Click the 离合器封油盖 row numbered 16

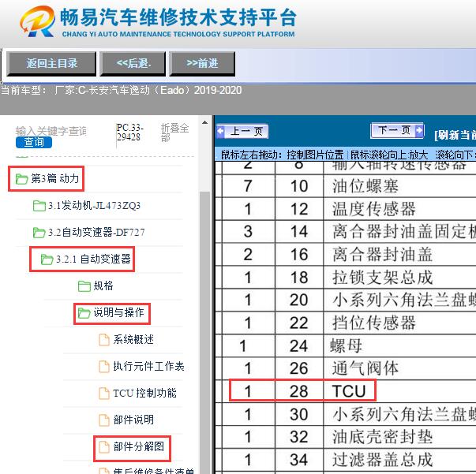click(x=382, y=255)
